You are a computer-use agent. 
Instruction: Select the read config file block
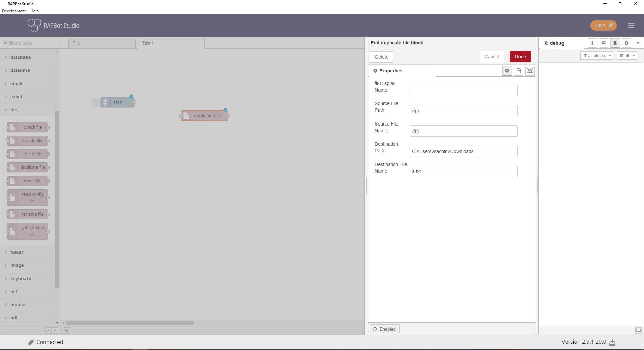coord(28,198)
